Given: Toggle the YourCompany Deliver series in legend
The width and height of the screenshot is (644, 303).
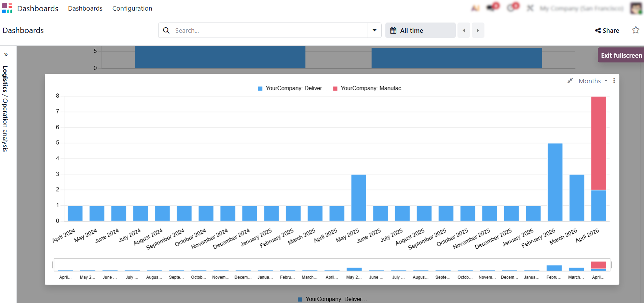Looking at the screenshot, I should pyautogui.click(x=292, y=88).
